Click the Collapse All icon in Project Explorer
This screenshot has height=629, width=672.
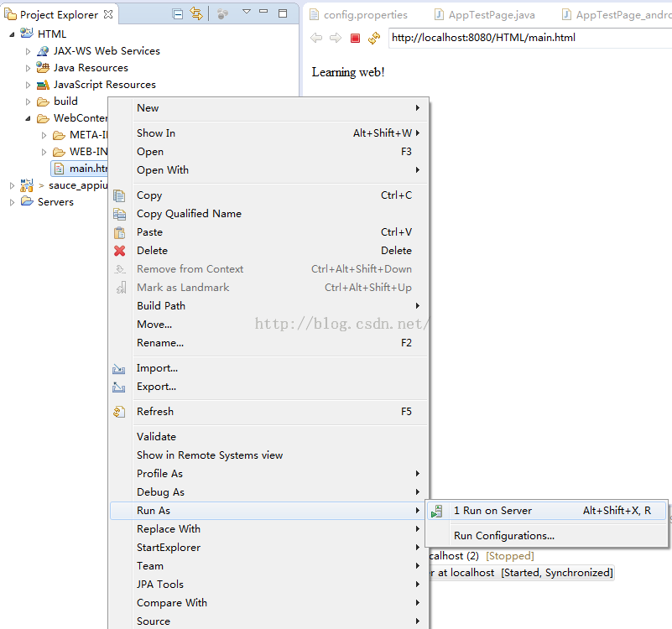pyautogui.click(x=177, y=13)
